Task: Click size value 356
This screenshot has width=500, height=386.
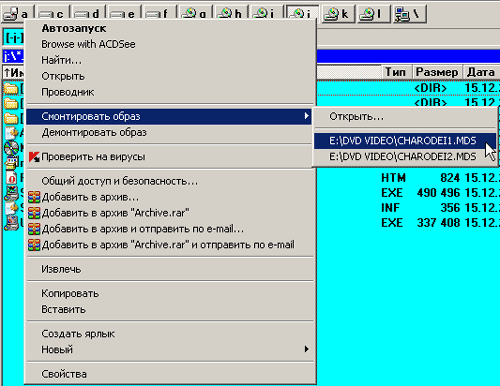Action: click(450, 208)
